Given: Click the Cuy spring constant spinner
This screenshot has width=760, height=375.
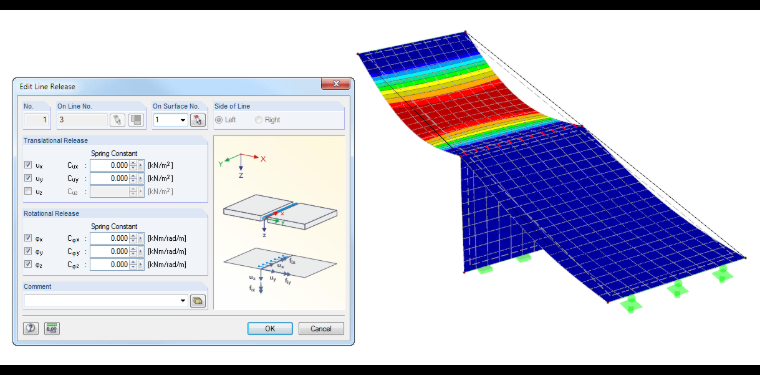Looking at the screenshot, I should pyautogui.click(x=133, y=178).
